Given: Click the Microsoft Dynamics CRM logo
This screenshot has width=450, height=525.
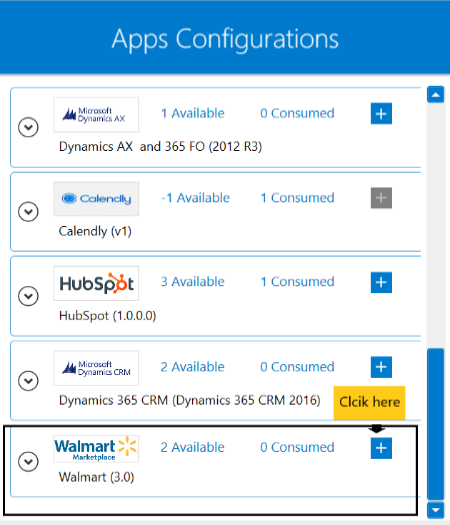Looking at the screenshot, I should pos(96,368).
